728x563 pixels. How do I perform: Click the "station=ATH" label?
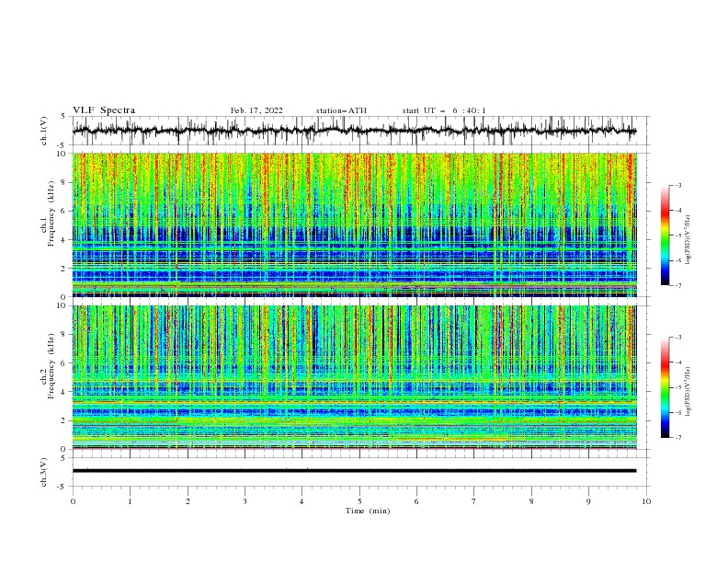pos(341,110)
